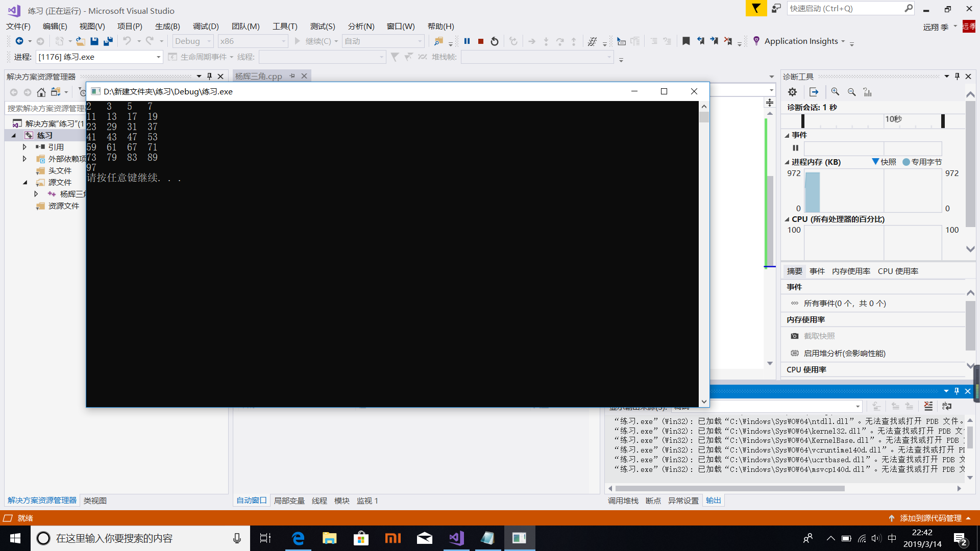This screenshot has height=551, width=980.
Task: Toggle pin on Solution Explorer panel
Action: tap(209, 77)
